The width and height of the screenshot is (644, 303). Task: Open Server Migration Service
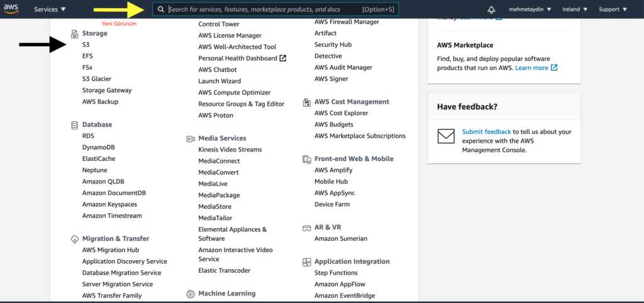click(x=118, y=284)
